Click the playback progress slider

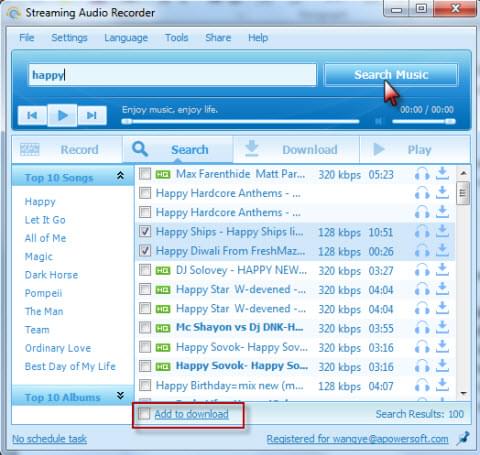pos(240,122)
